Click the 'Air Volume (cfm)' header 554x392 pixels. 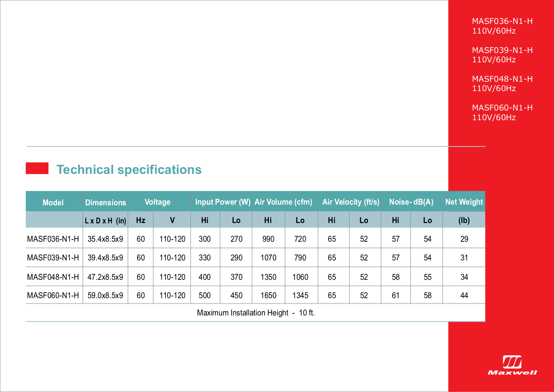(x=283, y=202)
